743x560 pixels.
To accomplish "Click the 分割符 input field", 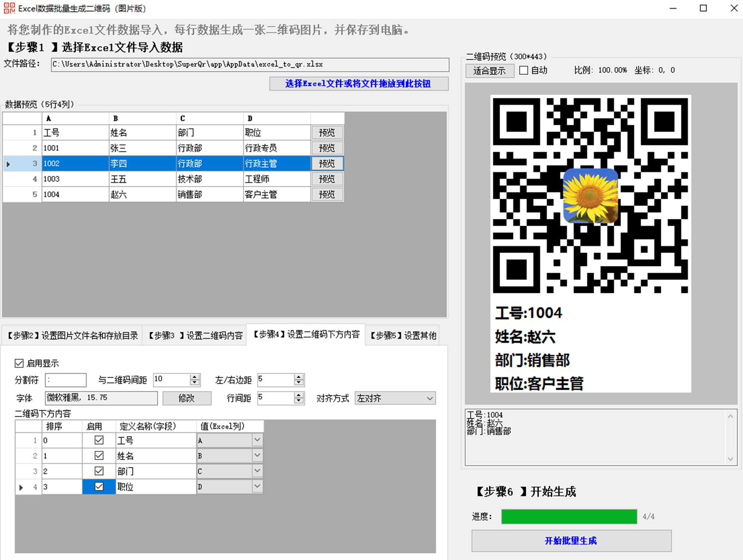I will [66, 380].
